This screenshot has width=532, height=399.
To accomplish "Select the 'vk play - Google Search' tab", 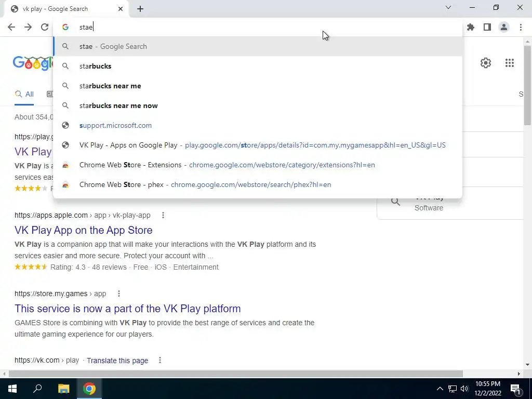I will coord(66,9).
